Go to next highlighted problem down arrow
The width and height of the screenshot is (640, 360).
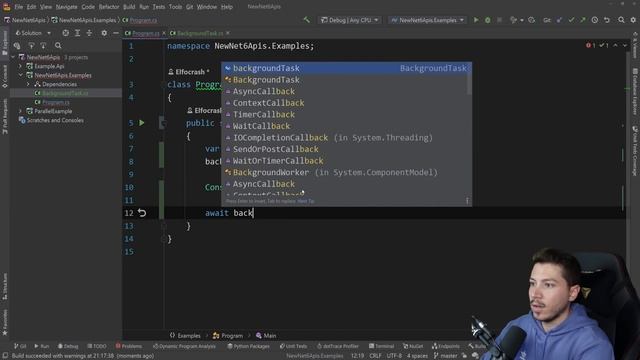pyautogui.click(x=625, y=45)
